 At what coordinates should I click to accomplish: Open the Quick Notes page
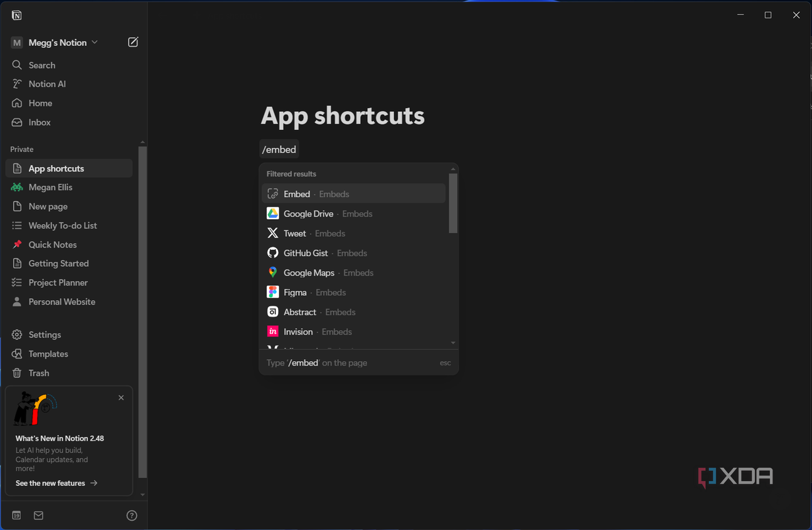pos(69,245)
